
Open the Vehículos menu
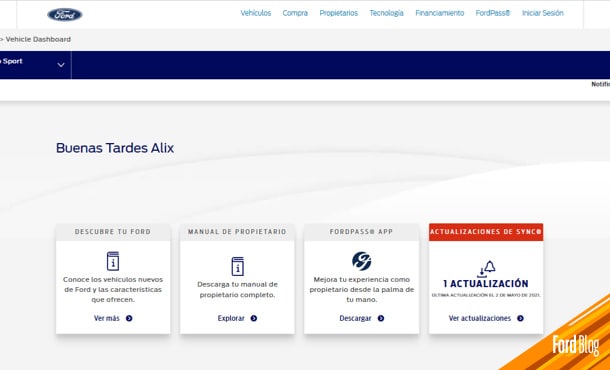coord(256,13)
